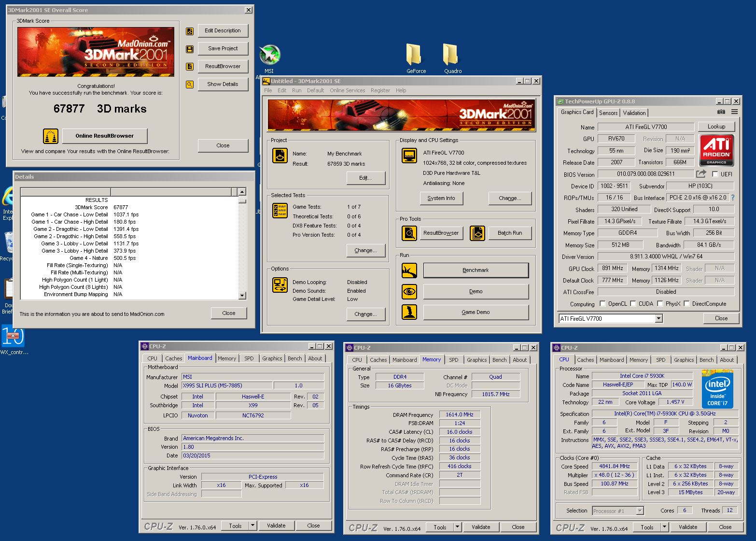Open the Run menu in 3DMark2001 SE
Image resolution: width=756 pixels, height=541 pixels.
pos(296,90)
